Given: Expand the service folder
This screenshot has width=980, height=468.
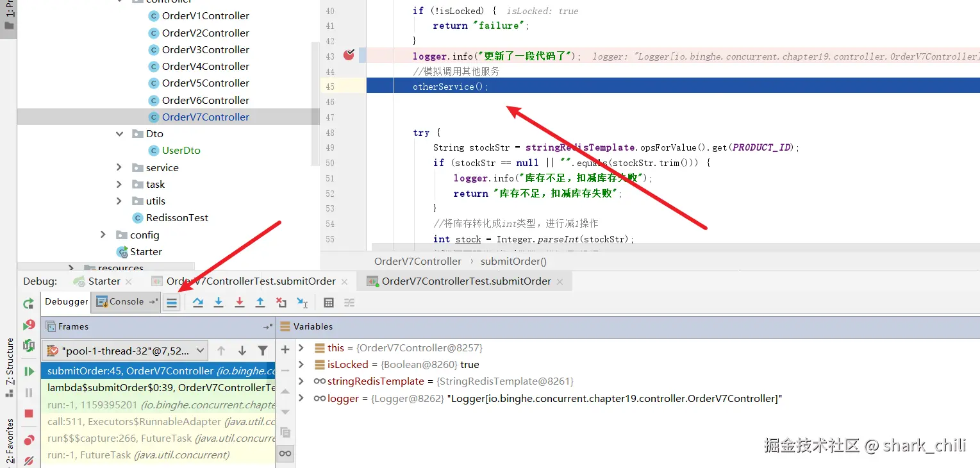Looking at the screenshot, I should pos(119,167).
